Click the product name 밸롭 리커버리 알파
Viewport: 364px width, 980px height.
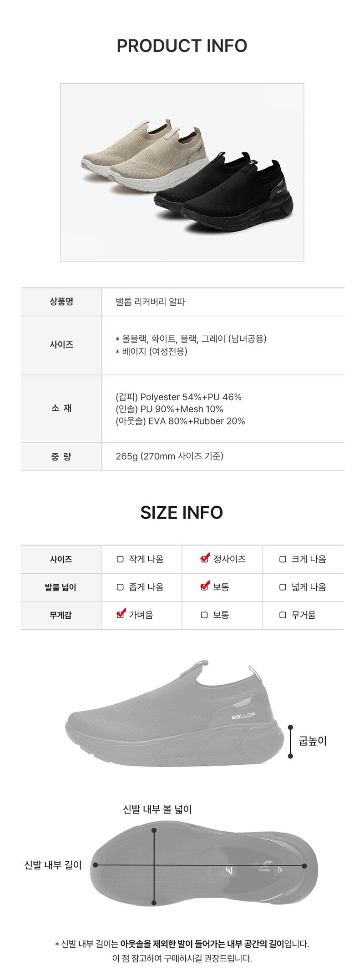tap(150, 302)
